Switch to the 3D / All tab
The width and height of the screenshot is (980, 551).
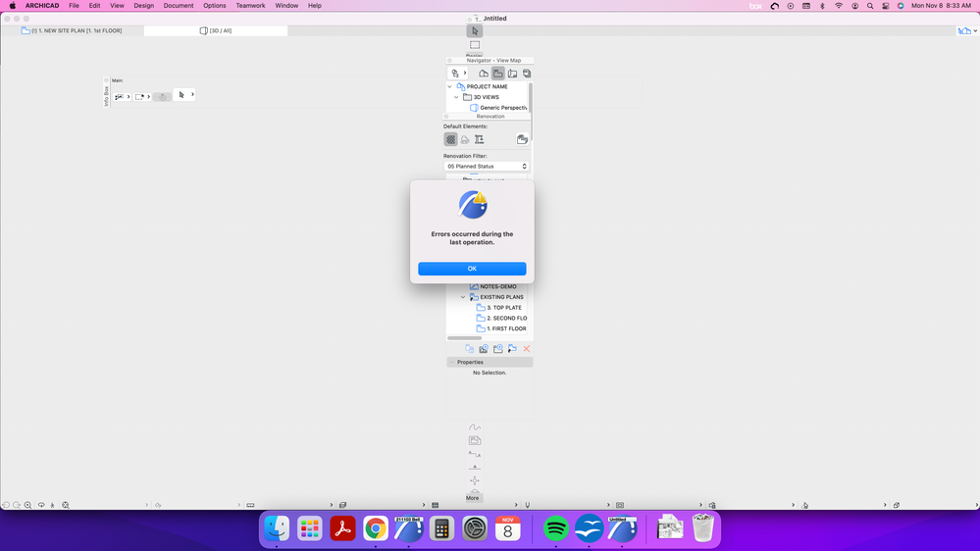point(216,30)
